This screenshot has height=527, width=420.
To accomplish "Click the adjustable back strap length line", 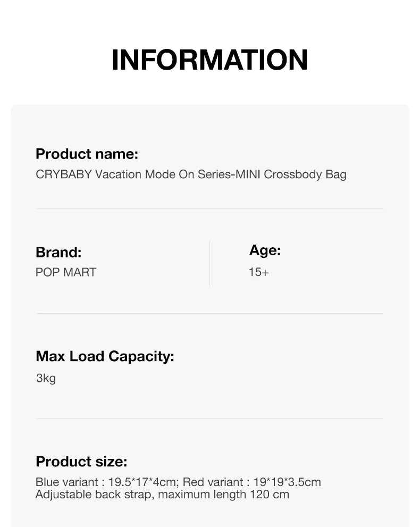I will point(162,495).
